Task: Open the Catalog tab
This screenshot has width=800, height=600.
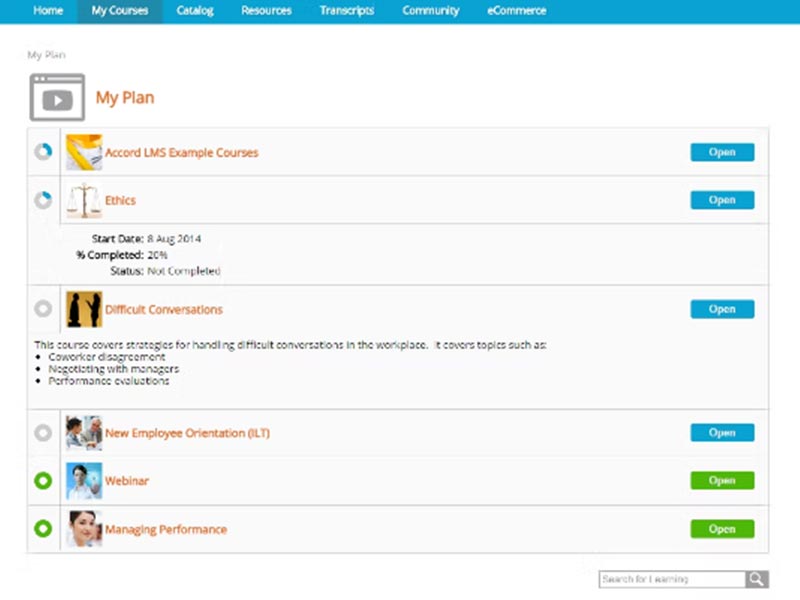Action: click(195, 11)
